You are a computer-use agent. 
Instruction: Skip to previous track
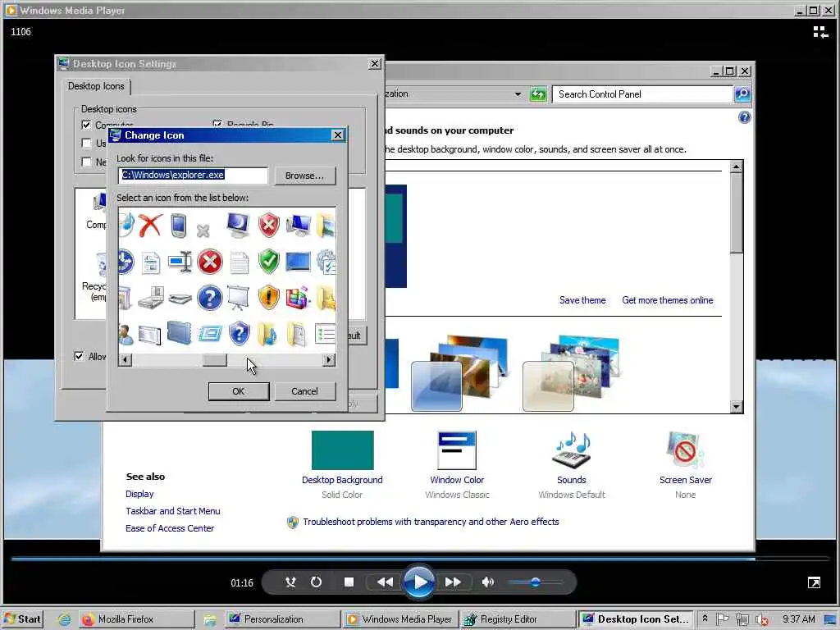click(385, 582)
